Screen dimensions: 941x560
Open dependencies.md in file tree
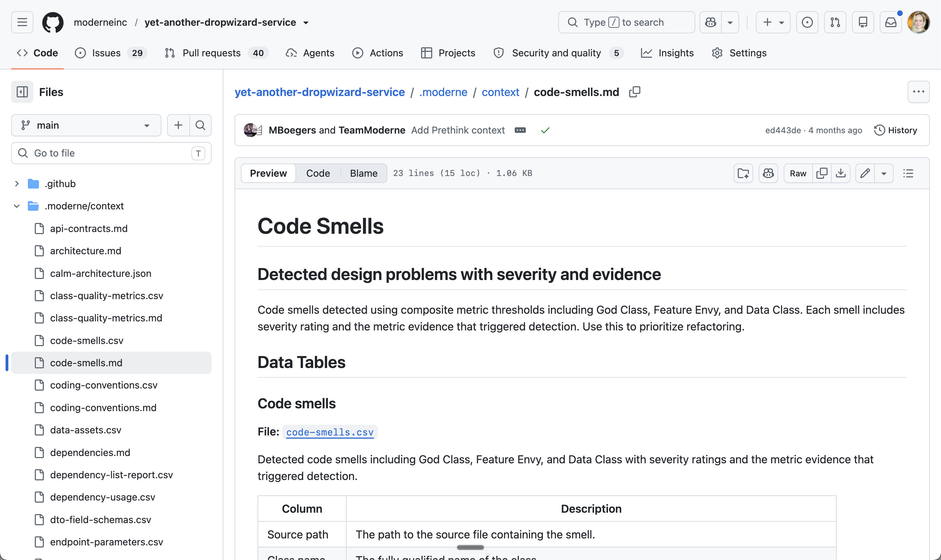pos(90,453)
